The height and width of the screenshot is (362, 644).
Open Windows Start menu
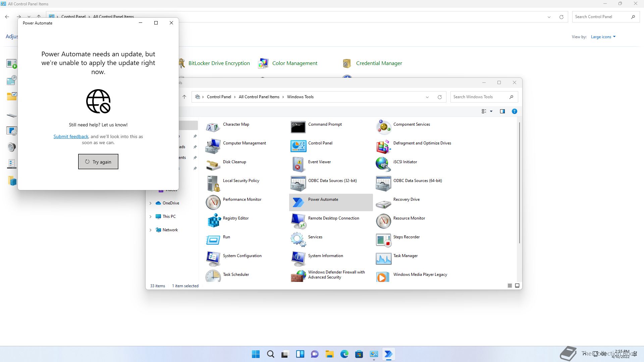pyautogui.click(x=256, y=354)
